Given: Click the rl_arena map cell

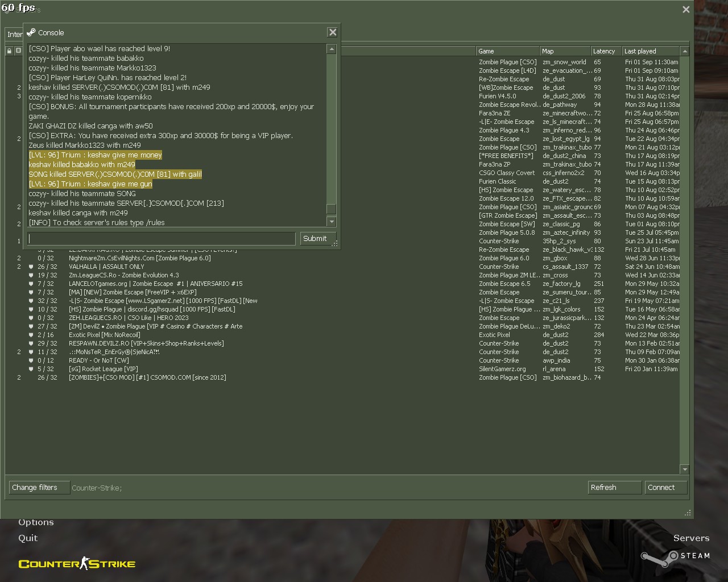Looking at the screenshot, I should [x=554, y=369].
